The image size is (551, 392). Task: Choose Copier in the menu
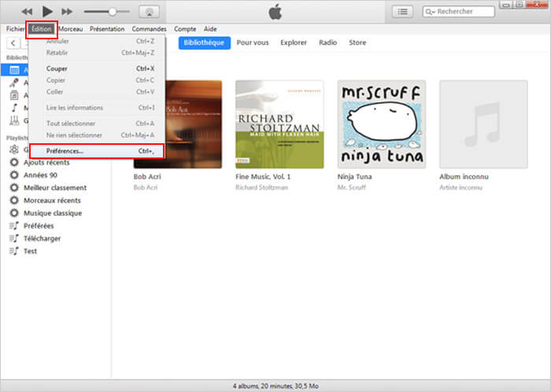click(97, 80)
